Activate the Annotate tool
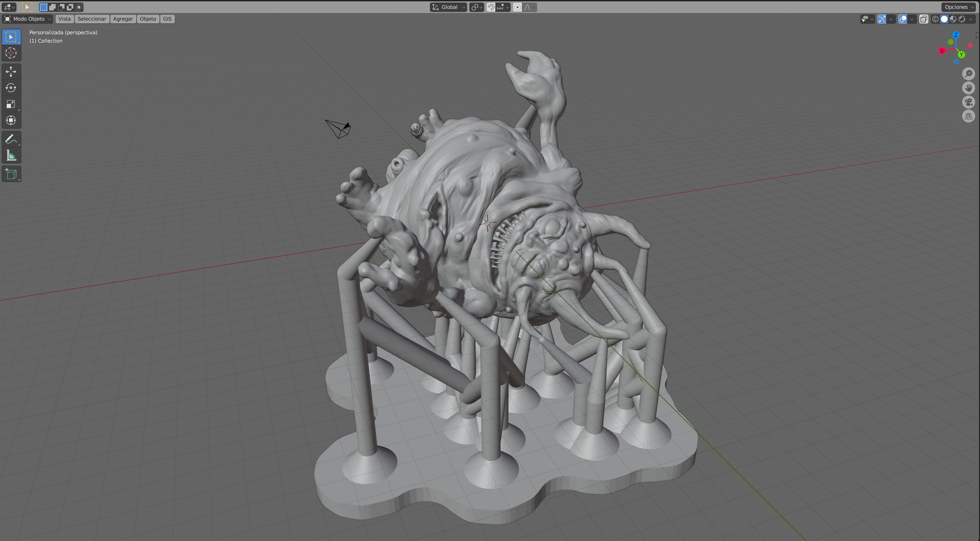Screen dimensions: 980x541 tap(11, 138)
